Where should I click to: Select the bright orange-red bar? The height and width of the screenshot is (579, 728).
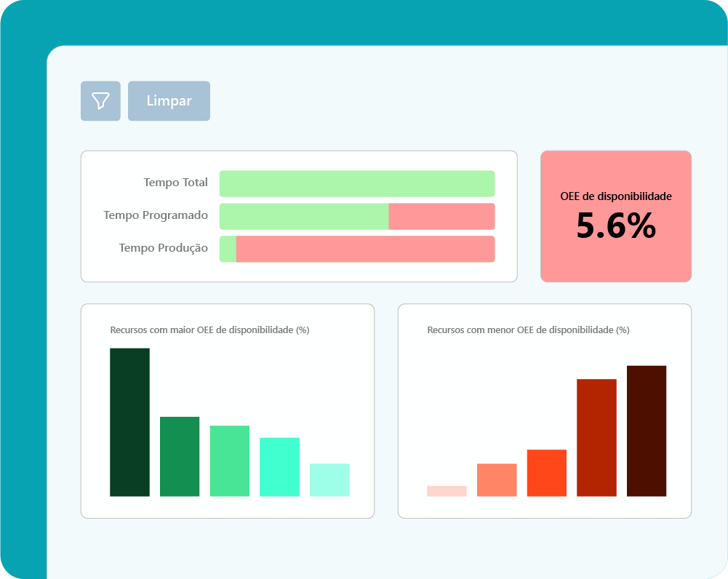[546, 473]
